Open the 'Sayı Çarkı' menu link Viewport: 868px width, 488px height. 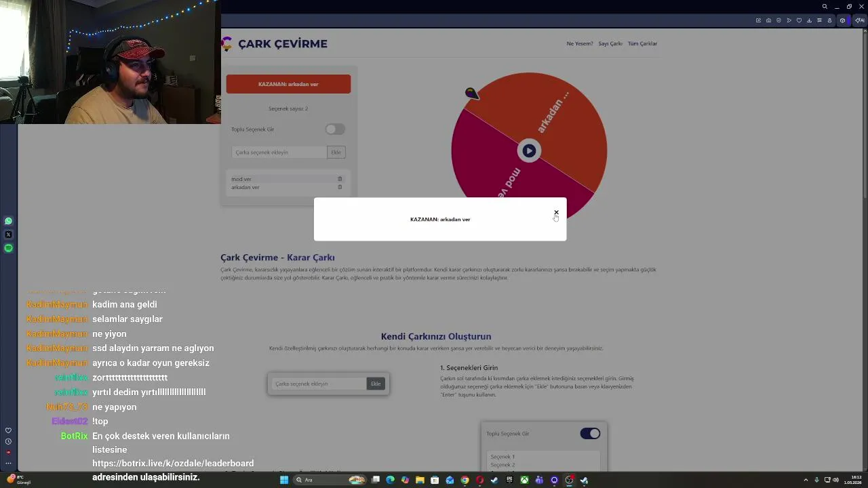point(610,43)
